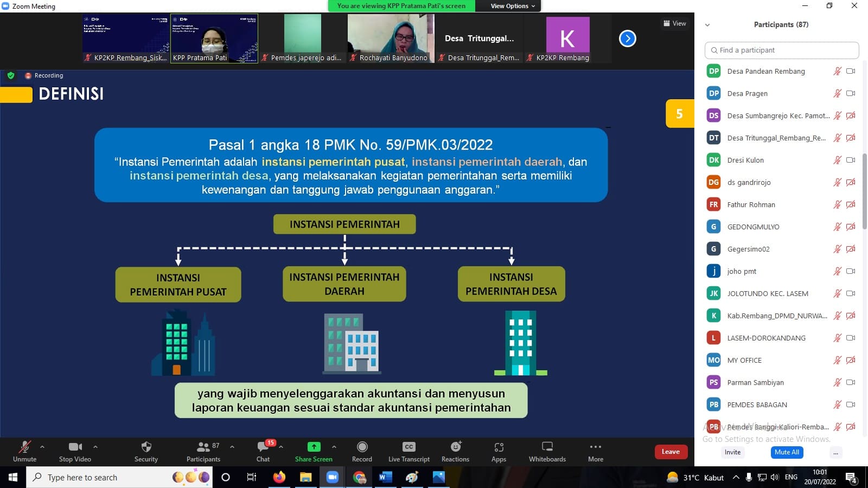Open the Live Transcript CC icon

[409, 447]
